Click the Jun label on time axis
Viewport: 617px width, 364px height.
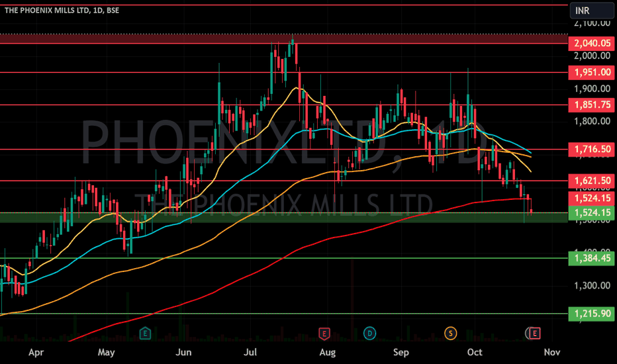tap(183, 352)
